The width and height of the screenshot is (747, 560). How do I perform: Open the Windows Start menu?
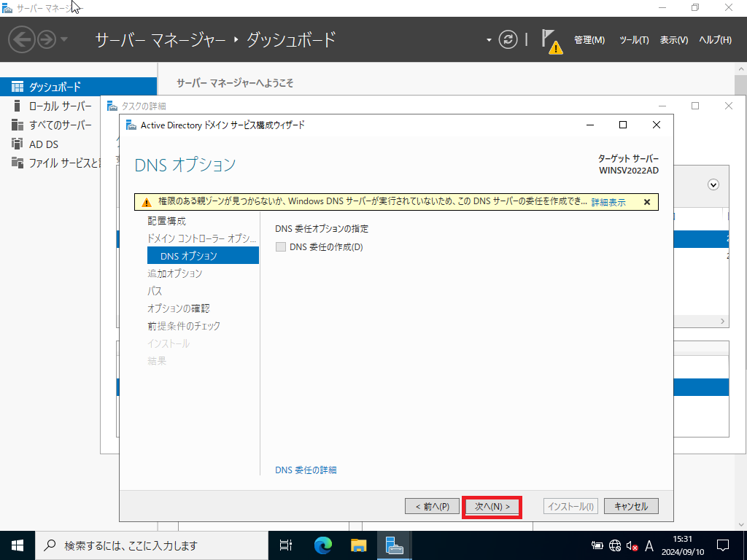(x=18, y=545)
